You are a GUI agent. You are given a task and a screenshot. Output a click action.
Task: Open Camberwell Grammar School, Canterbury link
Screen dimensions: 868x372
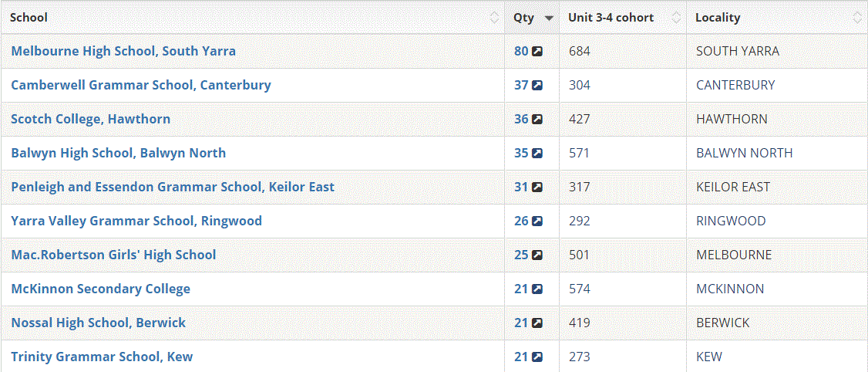(x=141, y=85)
